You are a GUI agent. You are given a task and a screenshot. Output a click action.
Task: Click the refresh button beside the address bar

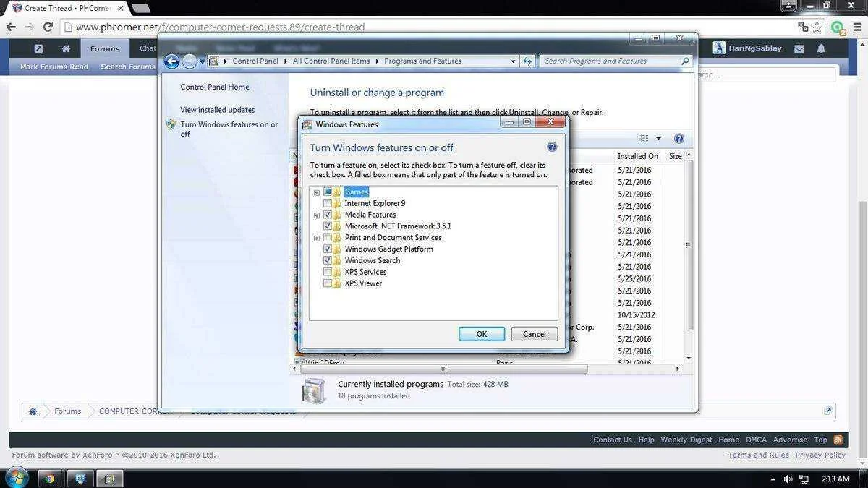click(528, 61)
